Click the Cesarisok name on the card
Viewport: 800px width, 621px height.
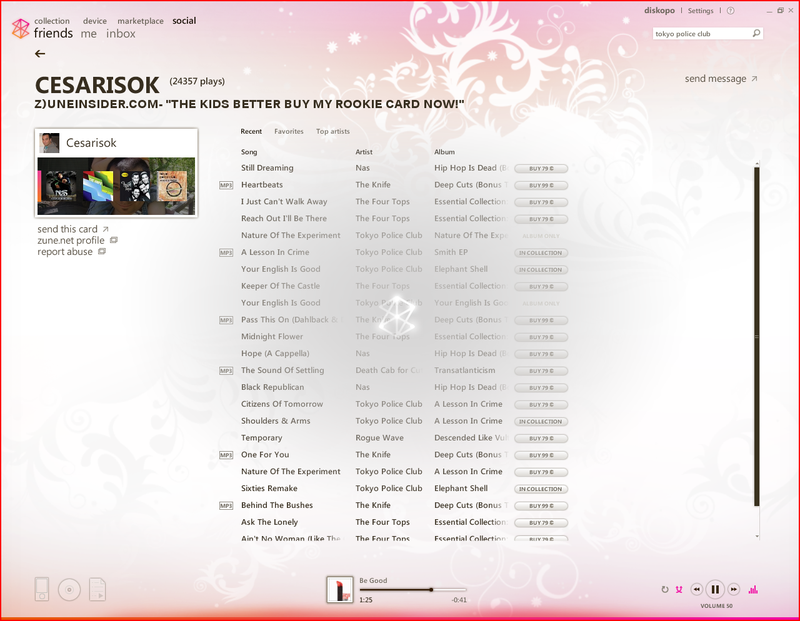click(91, 143)
